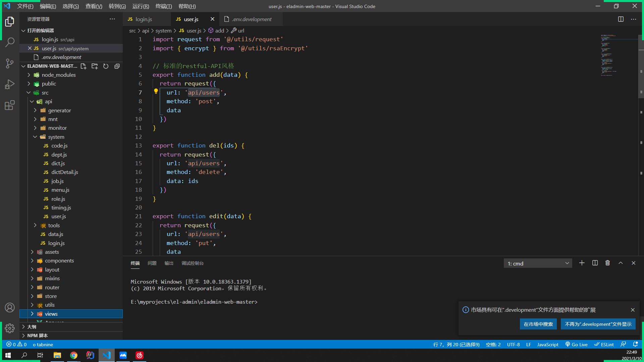Click the New Folder icon in explorer header

point(95,66)
